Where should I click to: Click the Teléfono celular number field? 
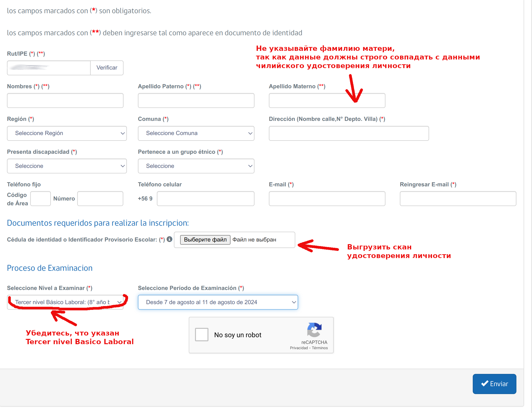pyautogui.click(x=205, y=198)
